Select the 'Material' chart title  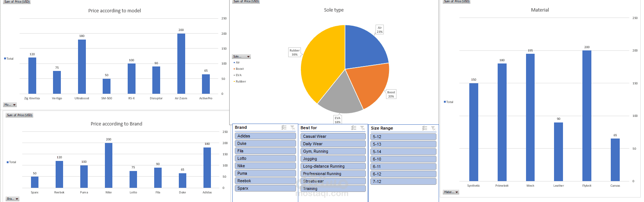click(540, 10)
